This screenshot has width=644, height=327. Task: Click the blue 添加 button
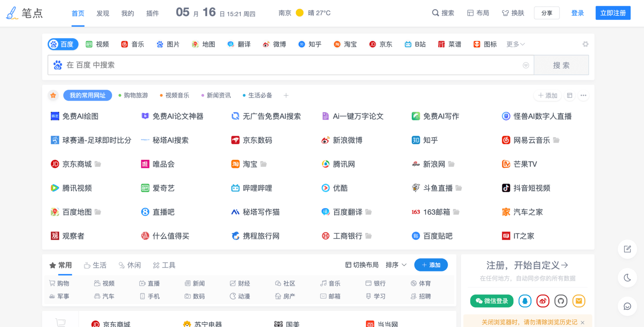click(431, 265)
